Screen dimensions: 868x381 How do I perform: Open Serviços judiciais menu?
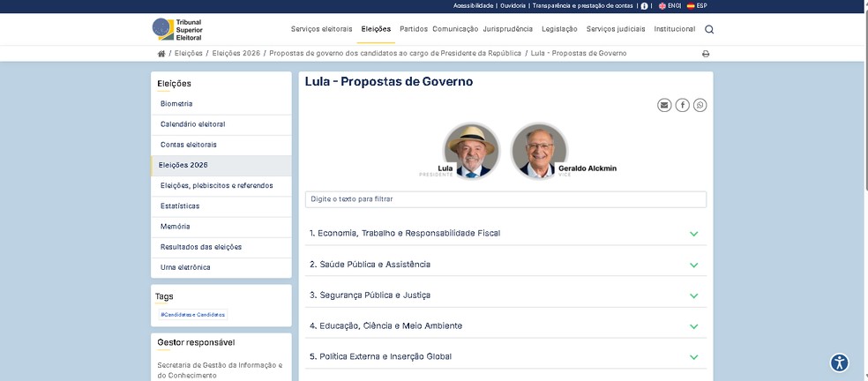coord(616,29)
